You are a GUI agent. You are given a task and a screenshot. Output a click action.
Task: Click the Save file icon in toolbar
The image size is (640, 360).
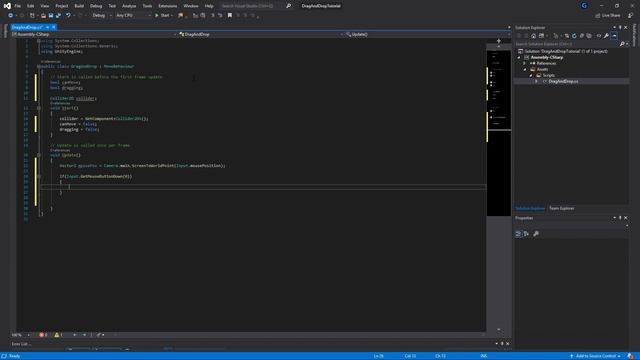pos(51,16)
